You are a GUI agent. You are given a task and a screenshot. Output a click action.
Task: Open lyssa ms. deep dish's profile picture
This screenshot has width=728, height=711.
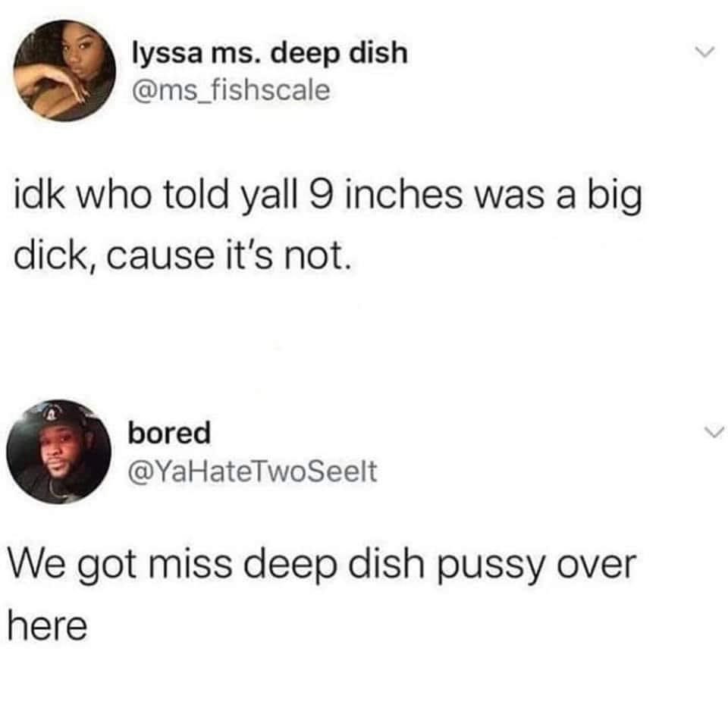click(x=64, y=70)
